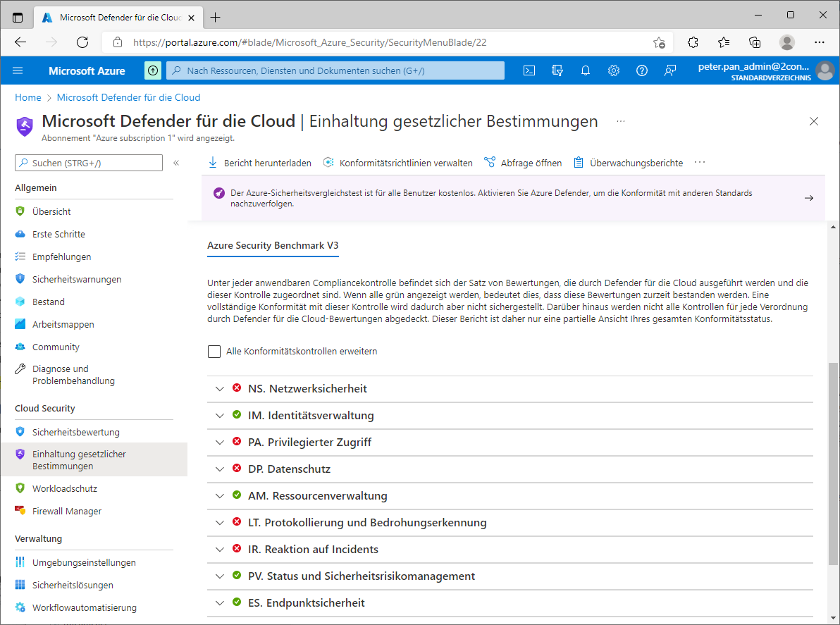
Task: Click the sidebar Suchen (STRG+/) field
Action: click(89, 163)
